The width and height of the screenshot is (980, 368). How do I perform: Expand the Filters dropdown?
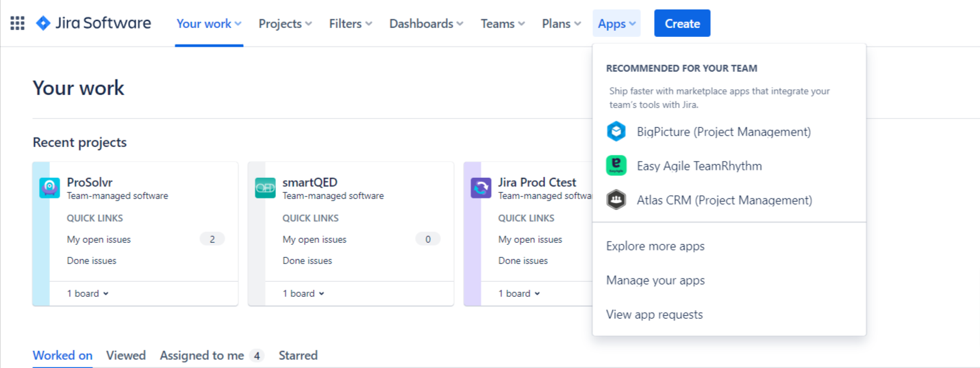(x=351, y=23)
